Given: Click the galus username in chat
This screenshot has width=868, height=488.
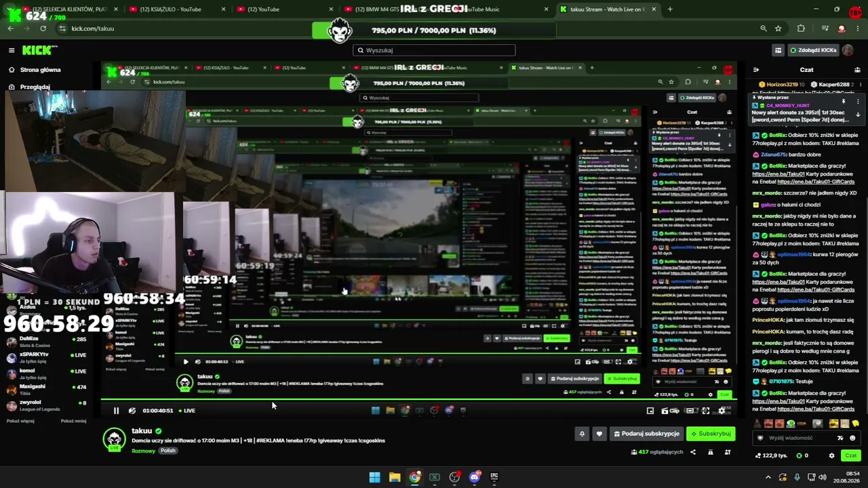Looking at the screenshot, I should click(x=768, y=204).
